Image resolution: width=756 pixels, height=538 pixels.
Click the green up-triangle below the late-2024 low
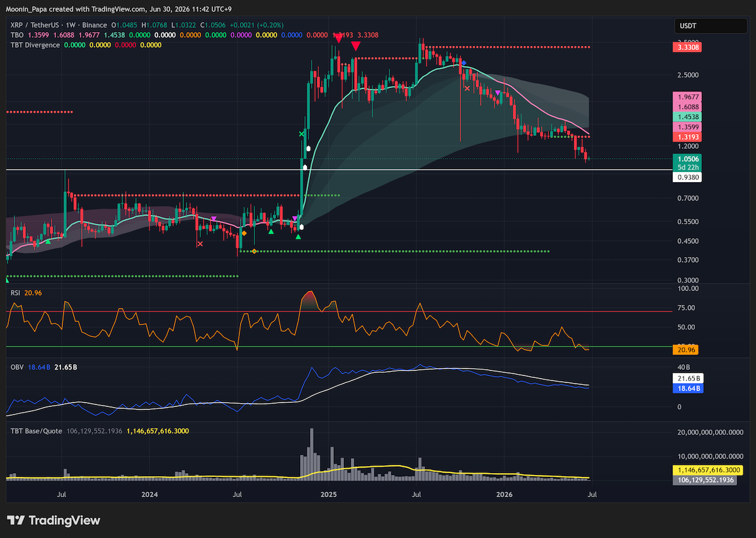(298, 237)
